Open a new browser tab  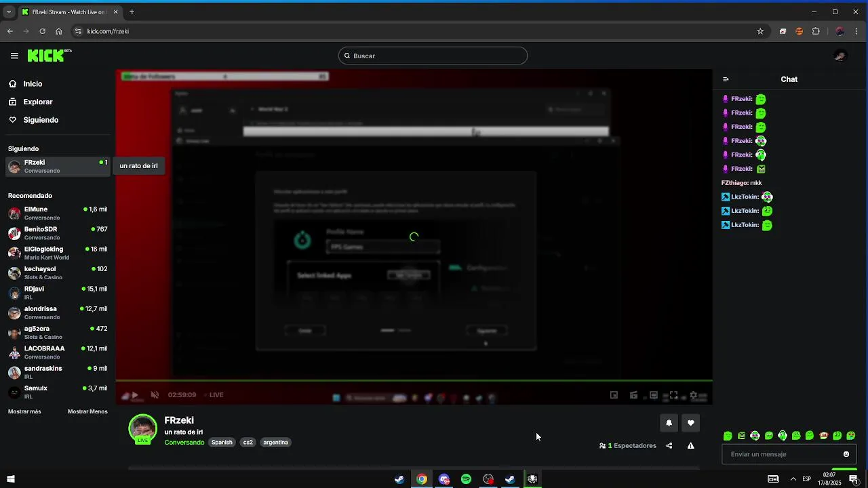132,12
